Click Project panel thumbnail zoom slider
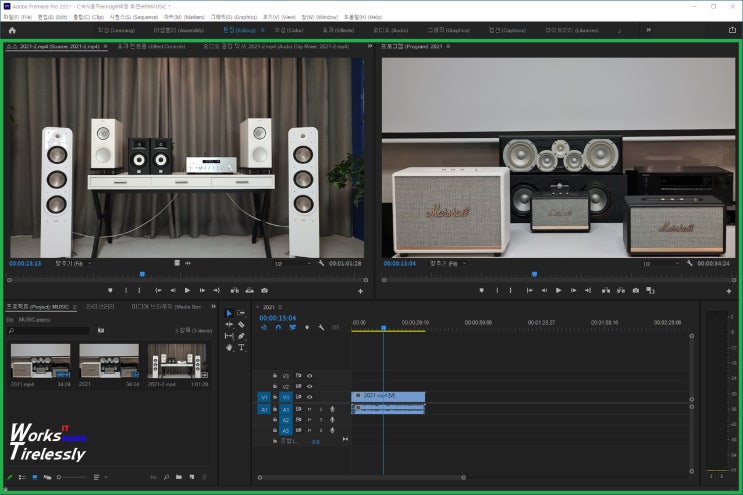The height and width of the screenshot is (495, 743). [x=71, y=477]
